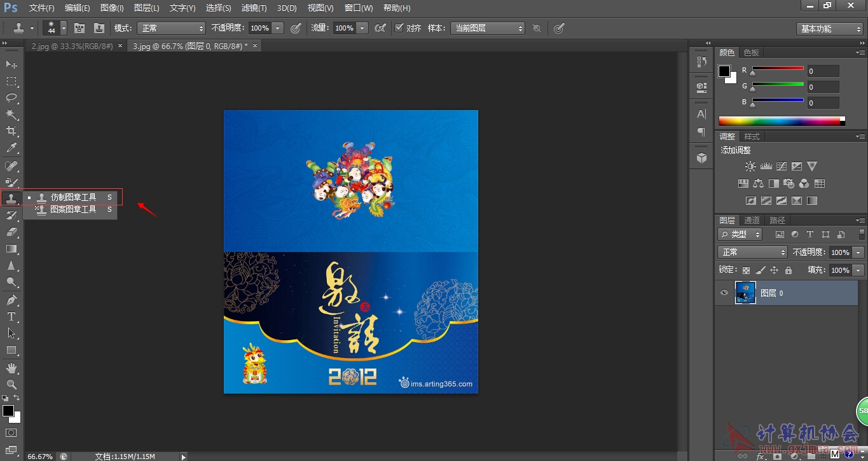Select the Pen tool
The image size is (868, 461).
11,299
